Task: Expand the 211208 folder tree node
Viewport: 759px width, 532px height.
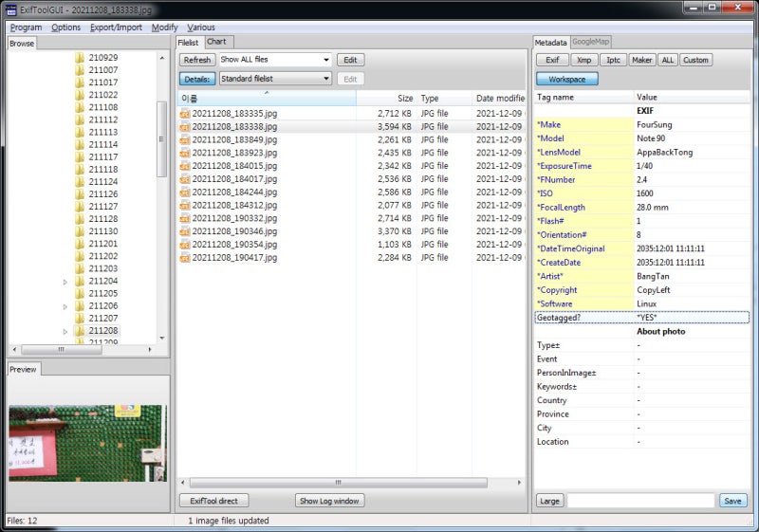Action: tap(65, 331)
